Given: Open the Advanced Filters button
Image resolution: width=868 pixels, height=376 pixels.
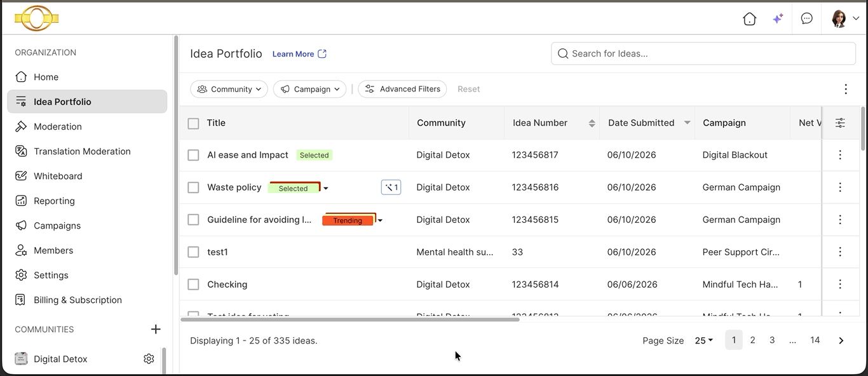Looking at the screenshot, I should [x=402, y=89].
